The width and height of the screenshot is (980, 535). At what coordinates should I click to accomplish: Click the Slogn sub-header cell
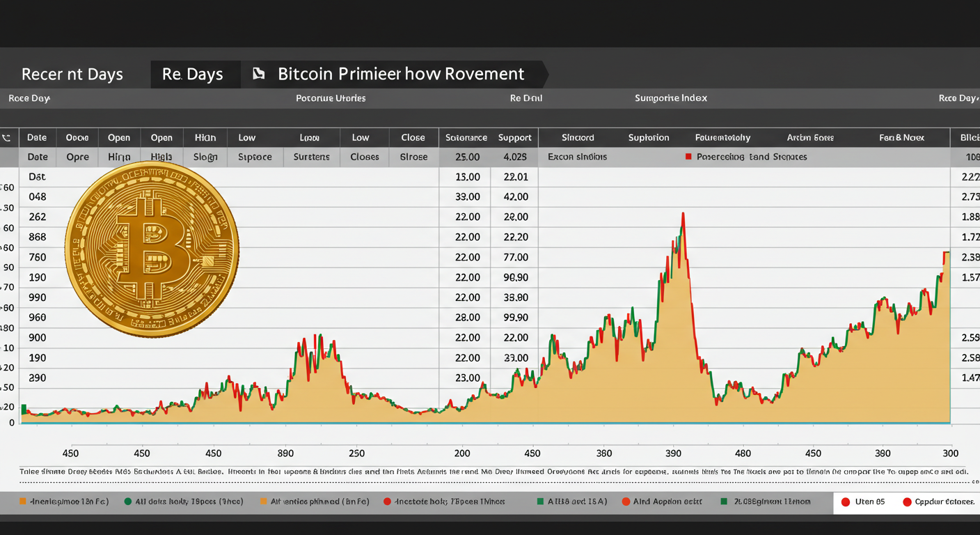(x=205, y=157)
